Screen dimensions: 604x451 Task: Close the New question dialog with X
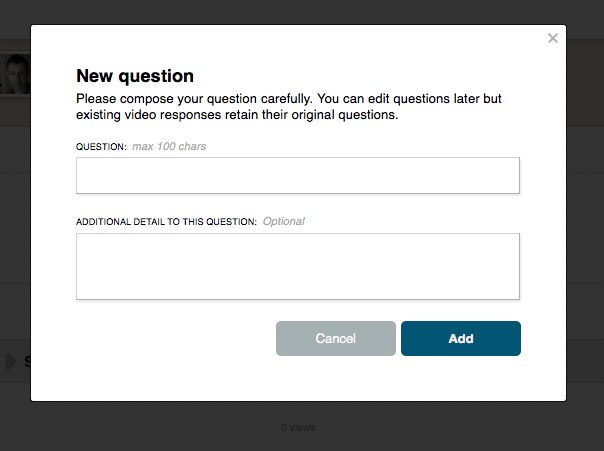tap(553, 38)
